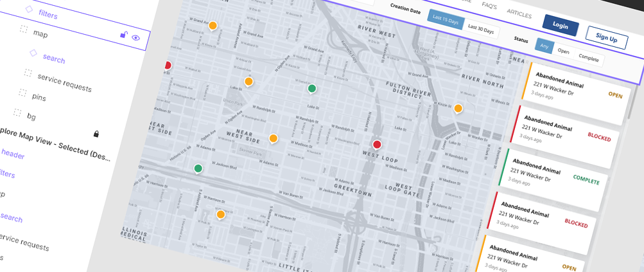The width and height of the screenshot is (644, 272).
Task: Click frame icon beside map layer
Action: [23, 29]
